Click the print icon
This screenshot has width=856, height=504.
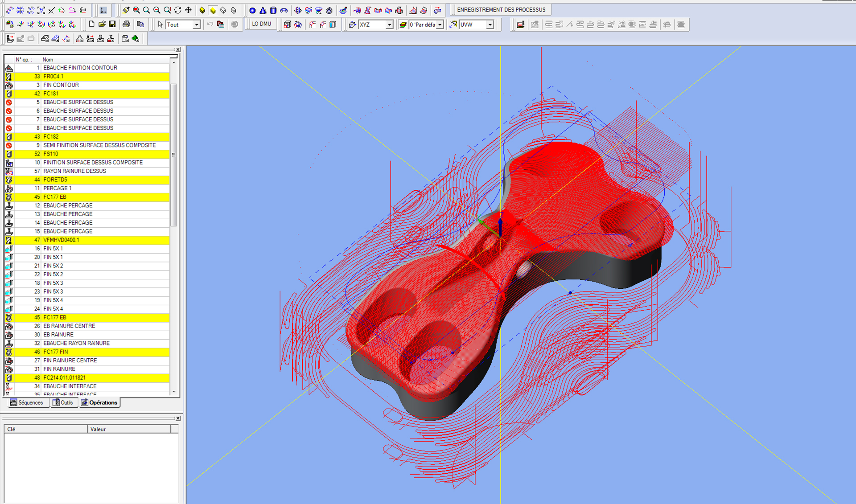click(126, 24)
